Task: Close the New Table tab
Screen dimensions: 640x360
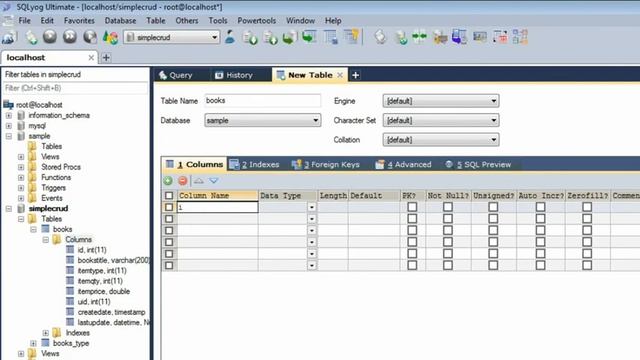Action: click(340, 75)
